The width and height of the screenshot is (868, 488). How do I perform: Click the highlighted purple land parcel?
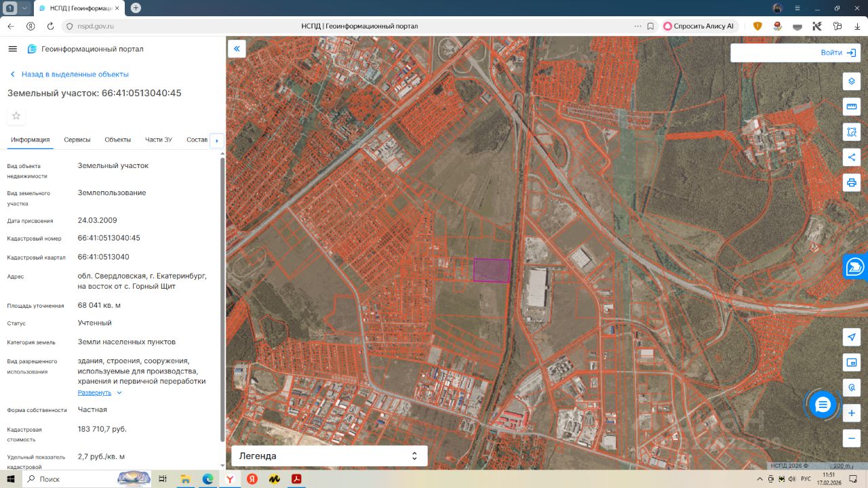tap(492, 270)
